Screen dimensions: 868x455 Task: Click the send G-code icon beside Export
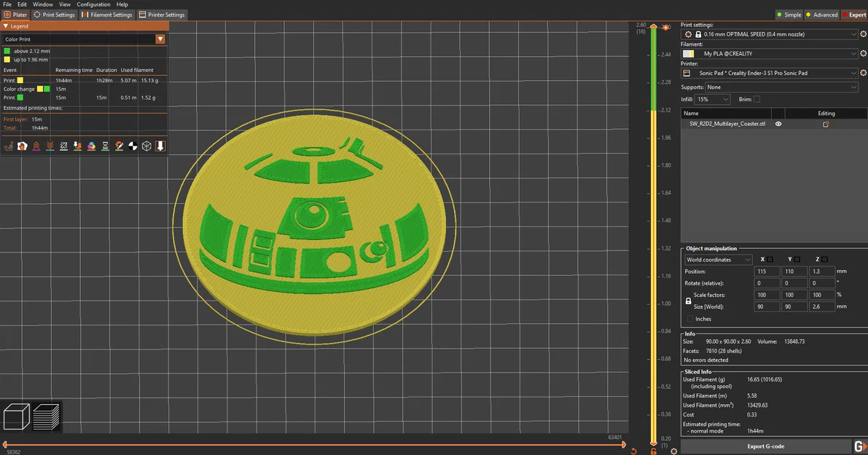pyautogui.click(x=860, y=446)
